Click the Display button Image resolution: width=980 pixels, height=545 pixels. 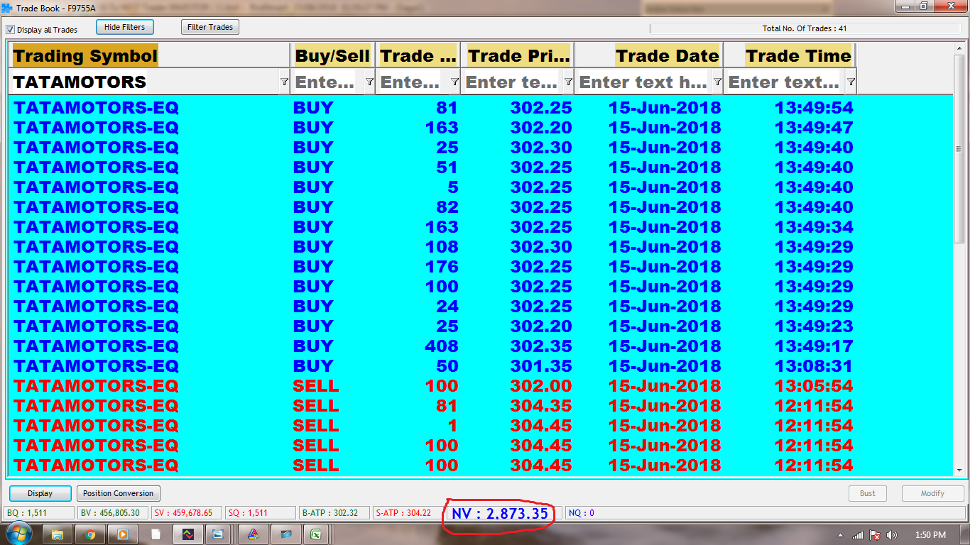tap(40, 493)
